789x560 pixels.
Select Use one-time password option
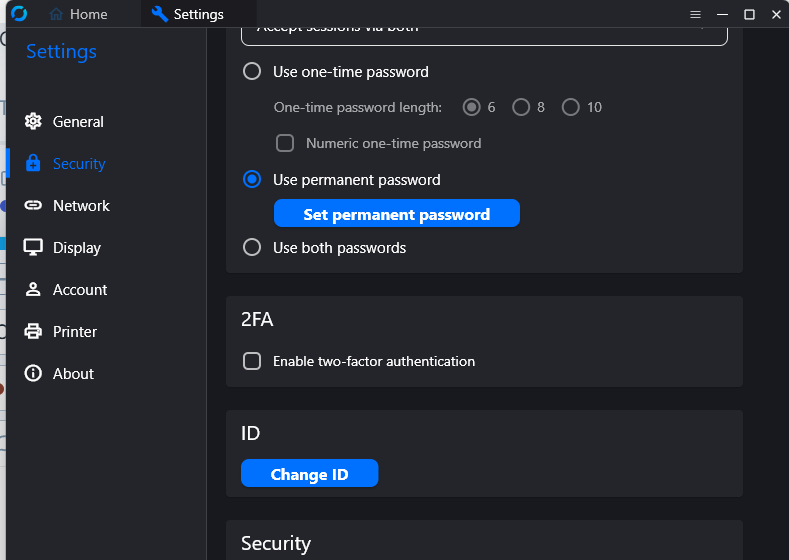tap(253, 72)
